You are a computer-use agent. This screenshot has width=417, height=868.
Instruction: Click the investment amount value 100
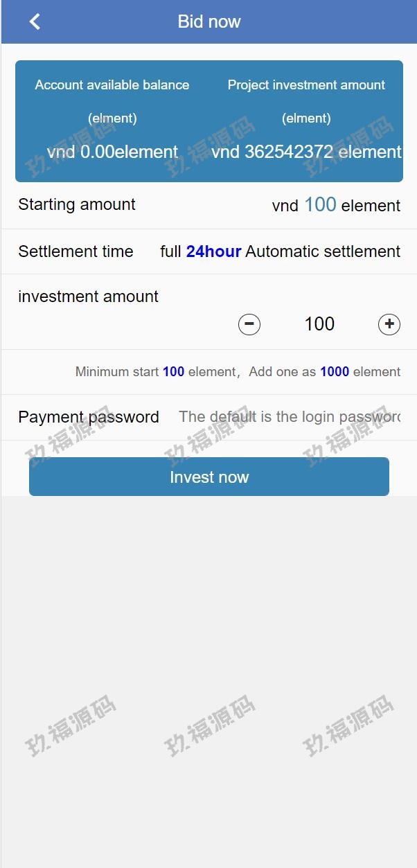coord(319,324)
